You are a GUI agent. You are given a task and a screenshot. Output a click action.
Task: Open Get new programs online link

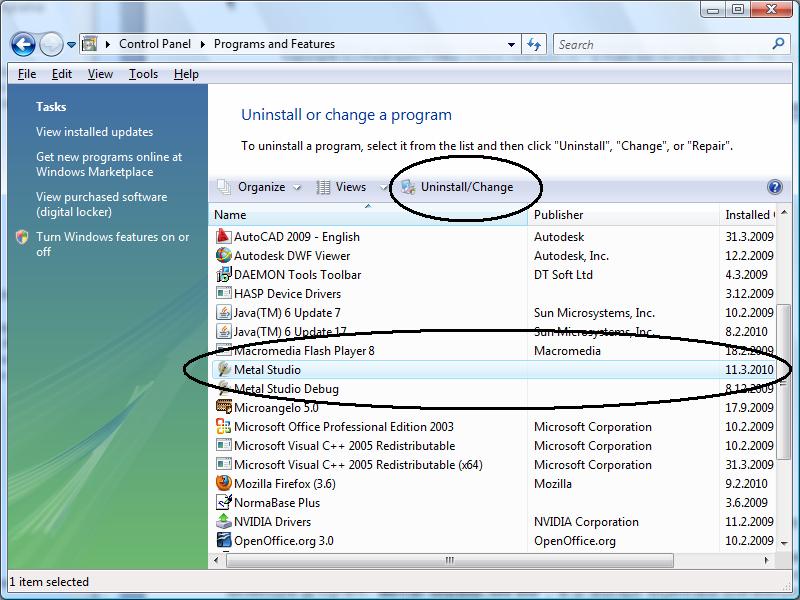point(109,164)
